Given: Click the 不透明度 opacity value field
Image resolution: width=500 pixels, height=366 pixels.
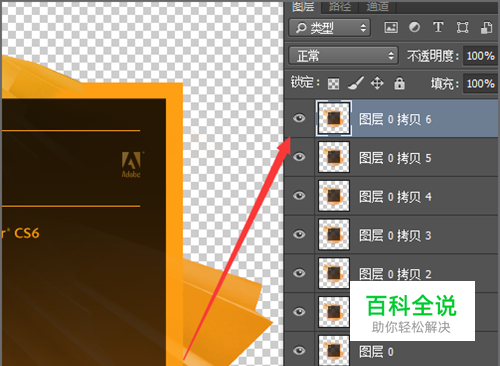Looking at the screenshot, I should coord(480,56).
